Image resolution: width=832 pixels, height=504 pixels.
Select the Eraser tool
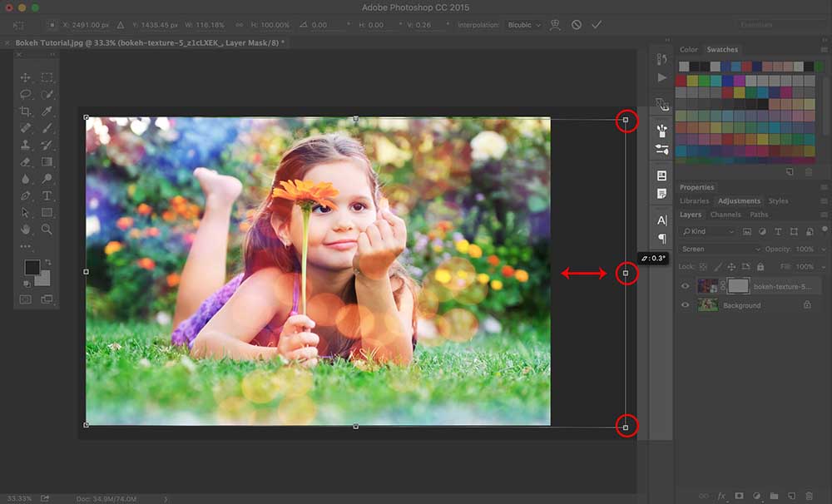25,162
